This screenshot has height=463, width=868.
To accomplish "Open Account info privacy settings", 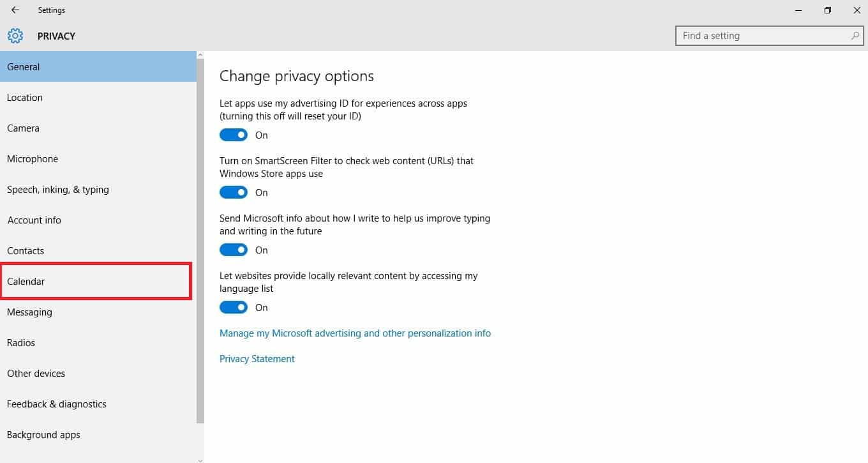I will 34,220.
